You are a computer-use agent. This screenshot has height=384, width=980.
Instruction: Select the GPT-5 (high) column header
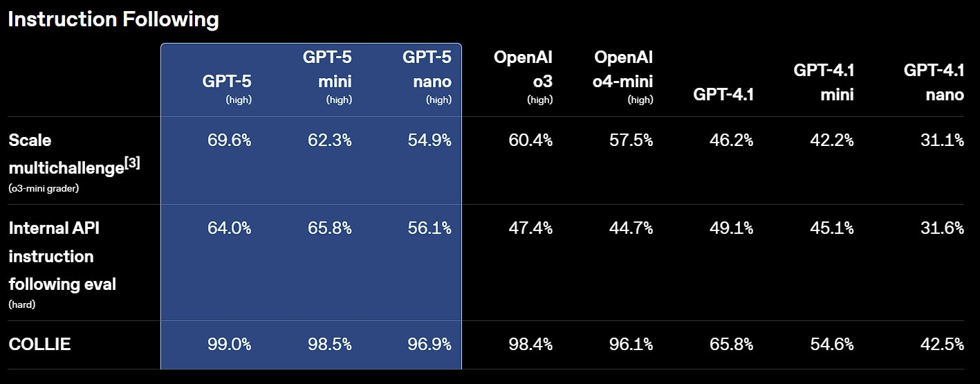[x=227, y=89]
